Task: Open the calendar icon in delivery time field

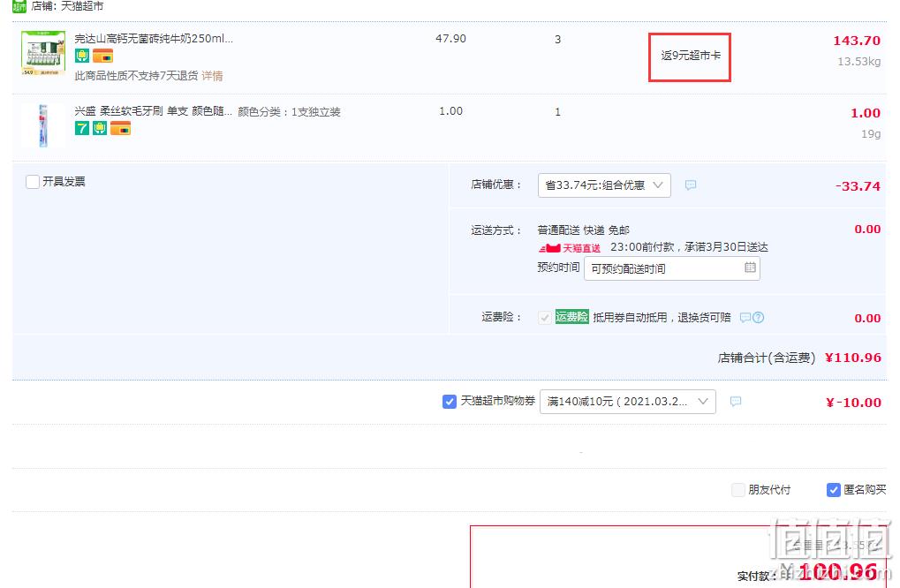Action: (x=750, y=268)
